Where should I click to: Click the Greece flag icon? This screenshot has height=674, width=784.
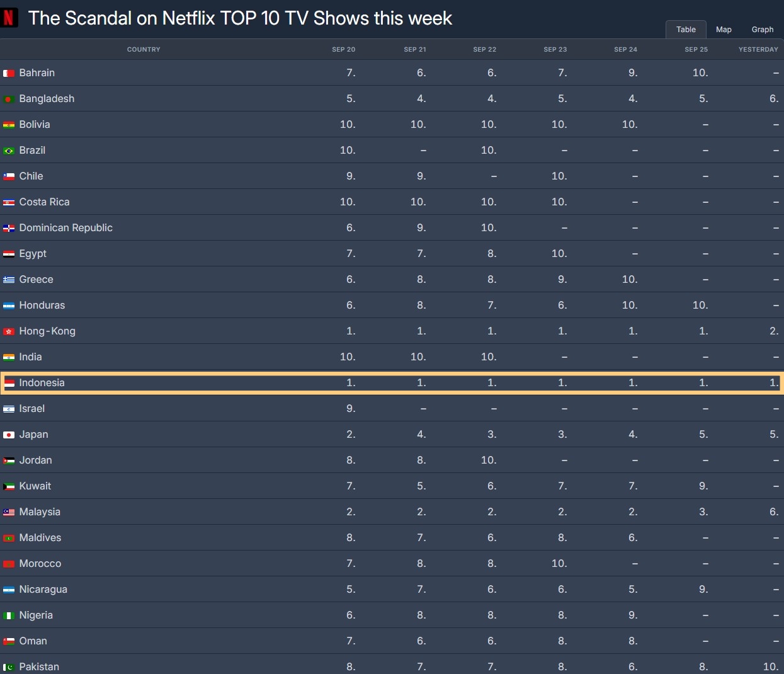pyautogui.click(x=9, y=280)
